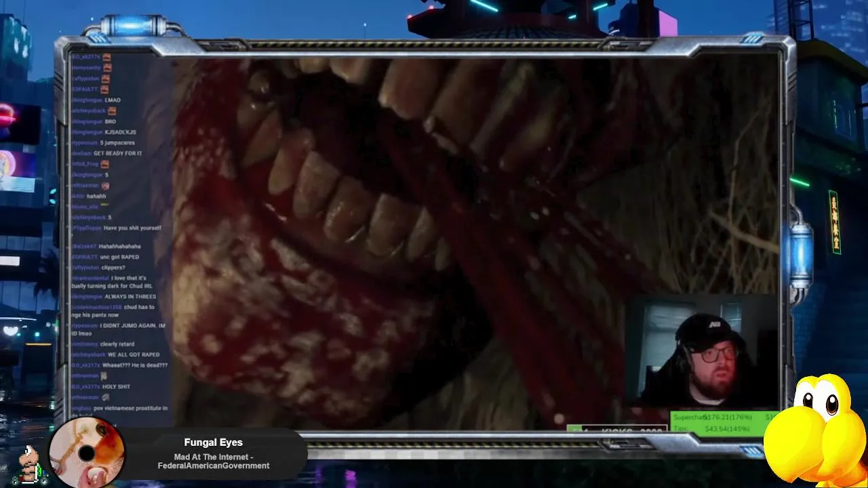
Task: Click the Fungal Eyes album art thumbnail
Action: click(x=87, y=453)
